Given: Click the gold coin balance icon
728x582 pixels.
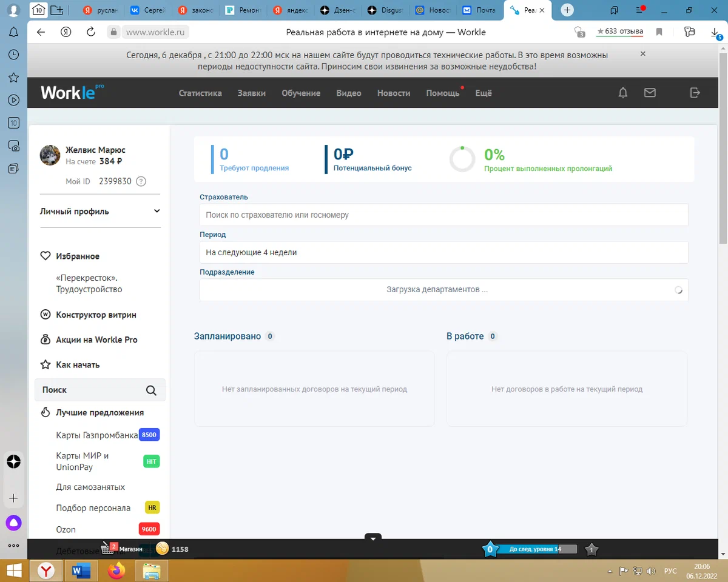Looking at the screenshot, I should click(x=162, y=549).
